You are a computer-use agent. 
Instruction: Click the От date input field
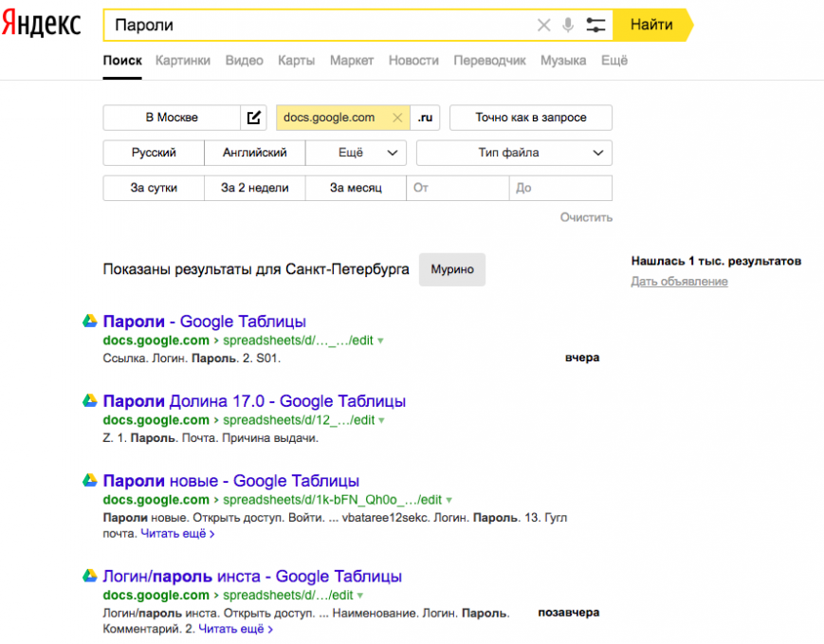pyautogui.click(x=458, y=188)
